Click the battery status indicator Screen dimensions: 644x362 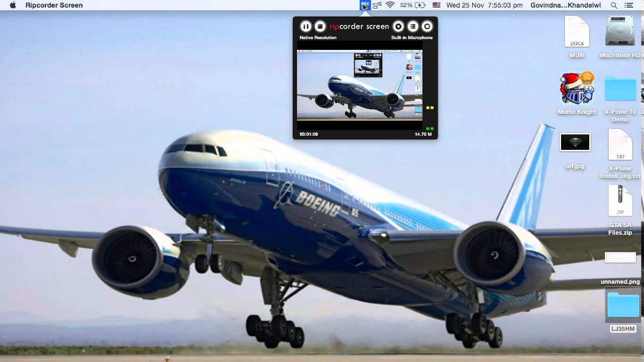413,5
